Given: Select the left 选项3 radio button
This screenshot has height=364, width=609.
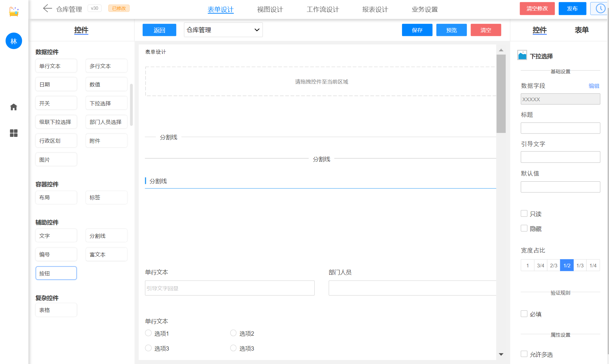Looking at the screenshot, I should click(148, 348).
